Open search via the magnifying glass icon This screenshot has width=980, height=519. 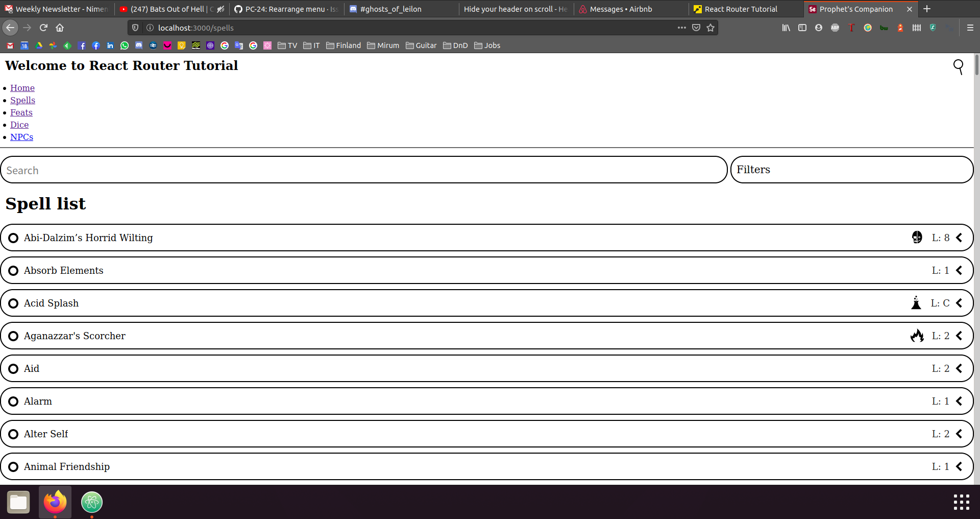(958, 66)
